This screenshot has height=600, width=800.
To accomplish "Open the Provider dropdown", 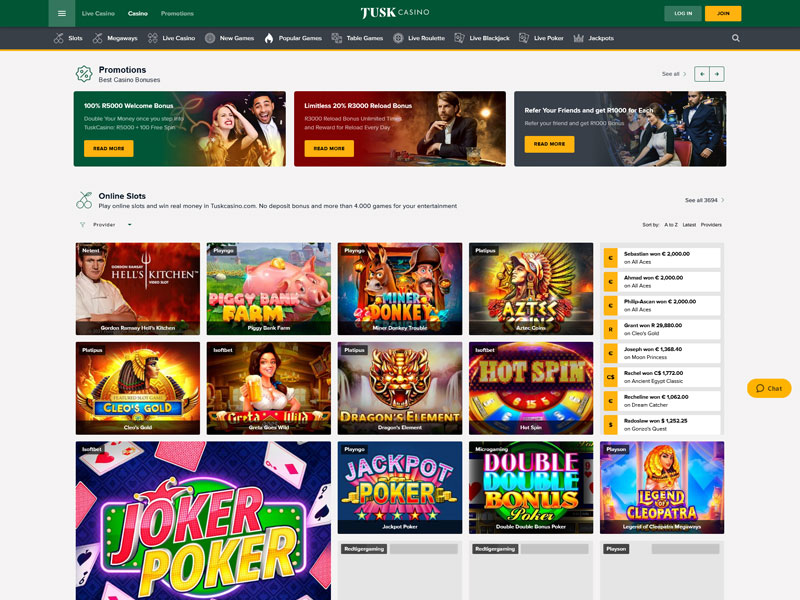I will 106,224.
